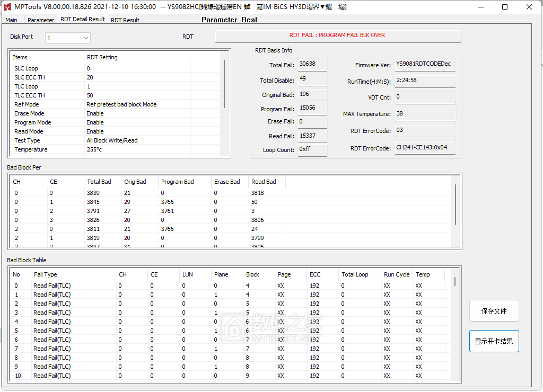This screenshot has height=392, width=543.
Task: Select the Program Mode row
Action: (x=115, y=122)
